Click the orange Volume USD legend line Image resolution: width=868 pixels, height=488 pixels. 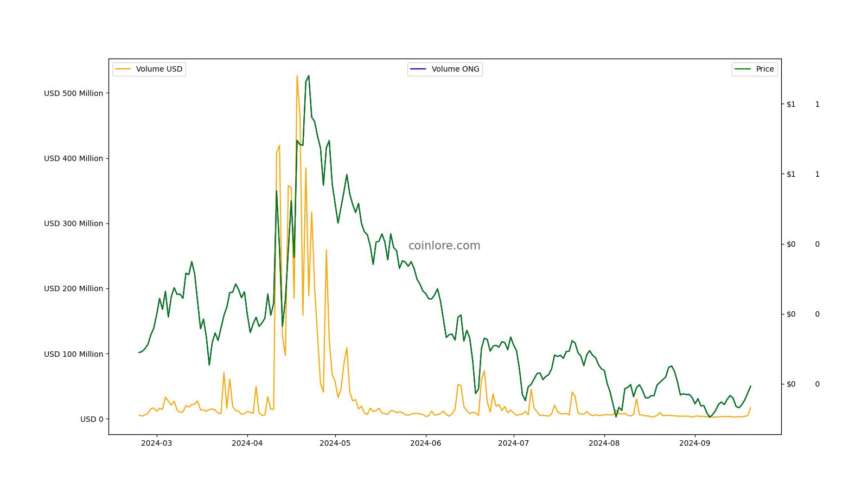[x=123, y=69]
